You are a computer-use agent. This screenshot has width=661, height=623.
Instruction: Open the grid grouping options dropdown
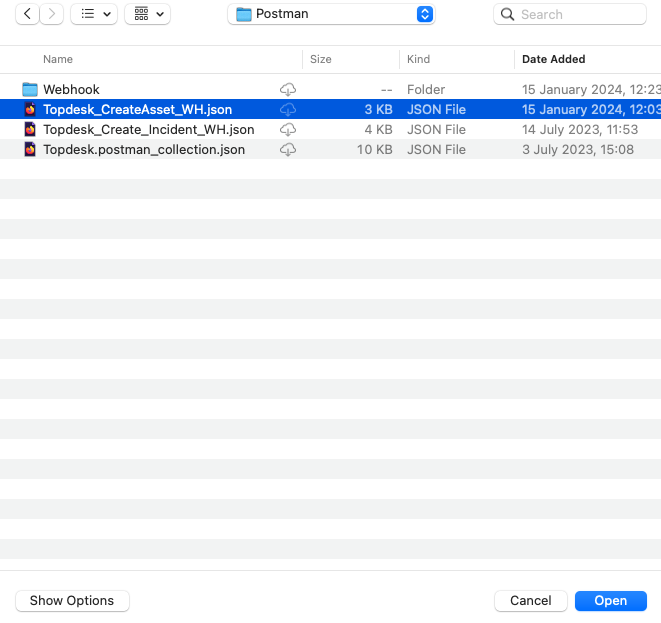point(148,14)
